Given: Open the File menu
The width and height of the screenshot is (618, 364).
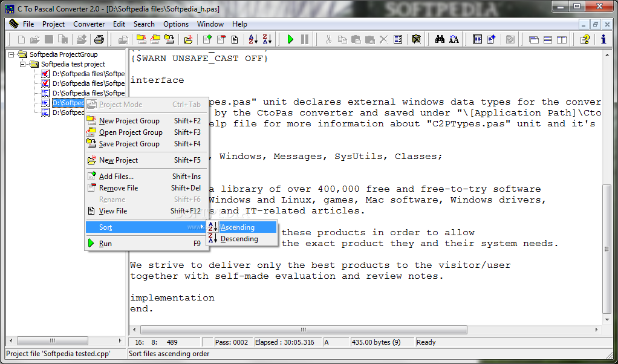Looking at the screenshot, I should tap(28, 24).
